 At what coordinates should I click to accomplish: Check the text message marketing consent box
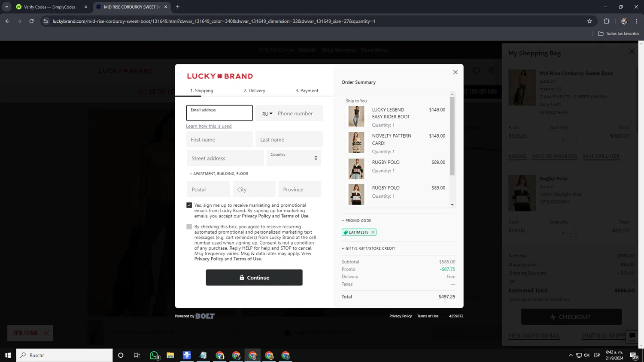click(189, 226)
